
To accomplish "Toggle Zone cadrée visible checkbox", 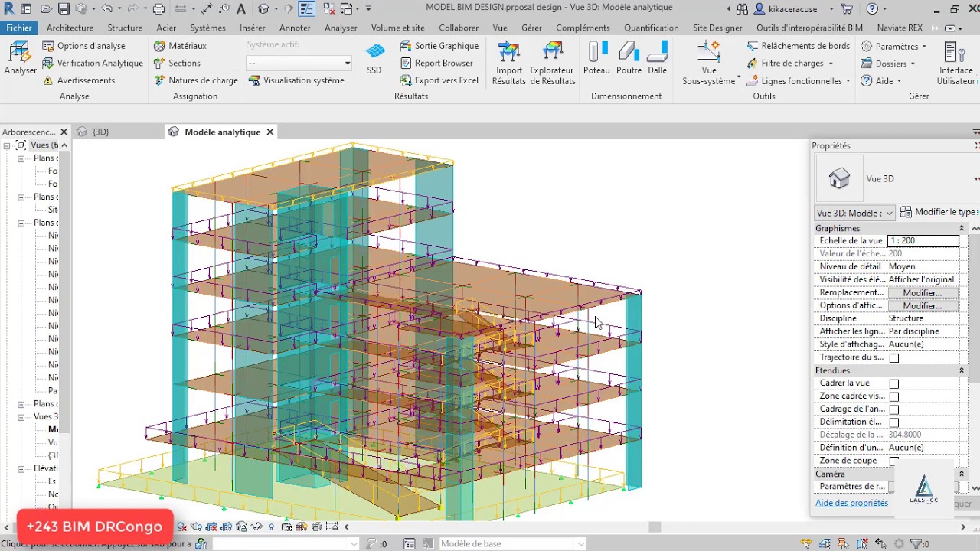I will tap(894, 397).
